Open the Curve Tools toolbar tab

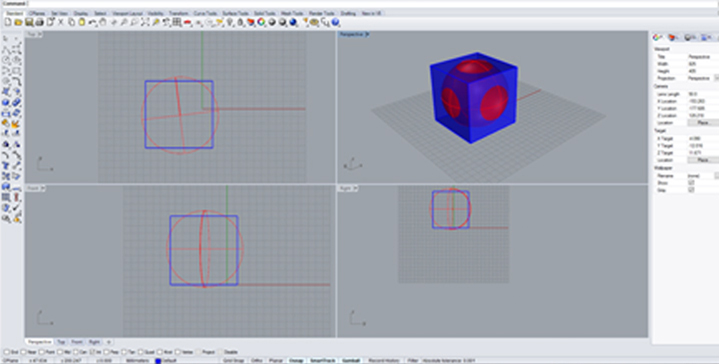205,13
